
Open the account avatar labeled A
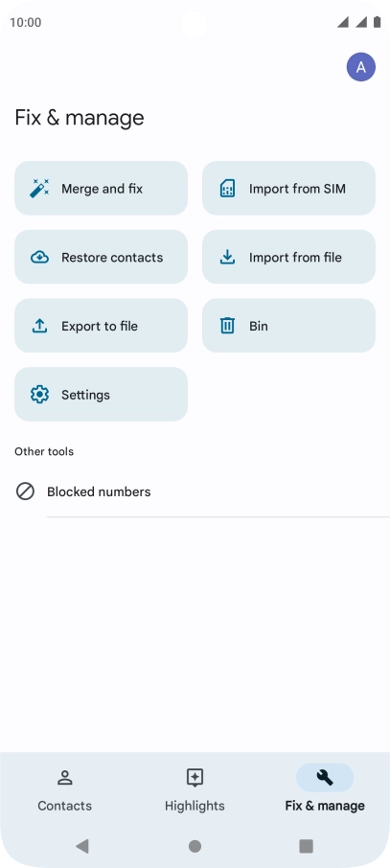click(x=361, y=67)
